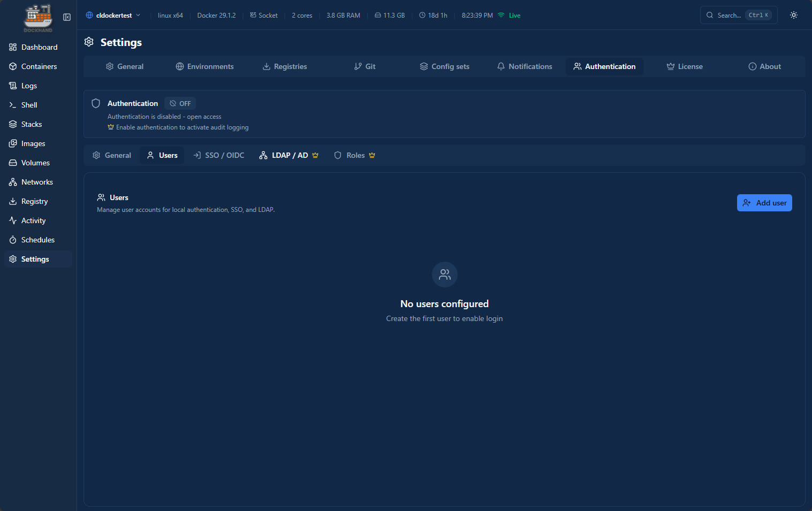812x511 pixels.
Task: Open the Shell from the sidebar
Action: [29, 104]
